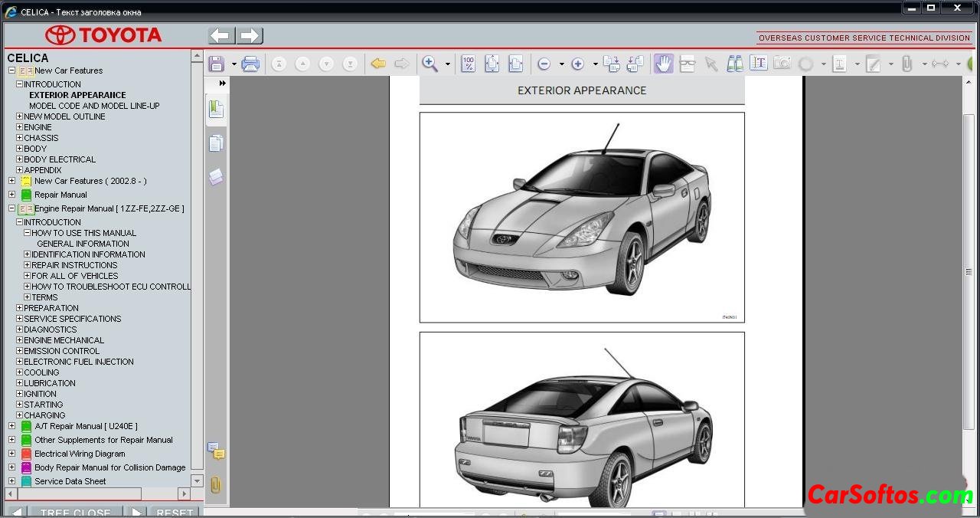Expand the ENGINE tree node

19,127
